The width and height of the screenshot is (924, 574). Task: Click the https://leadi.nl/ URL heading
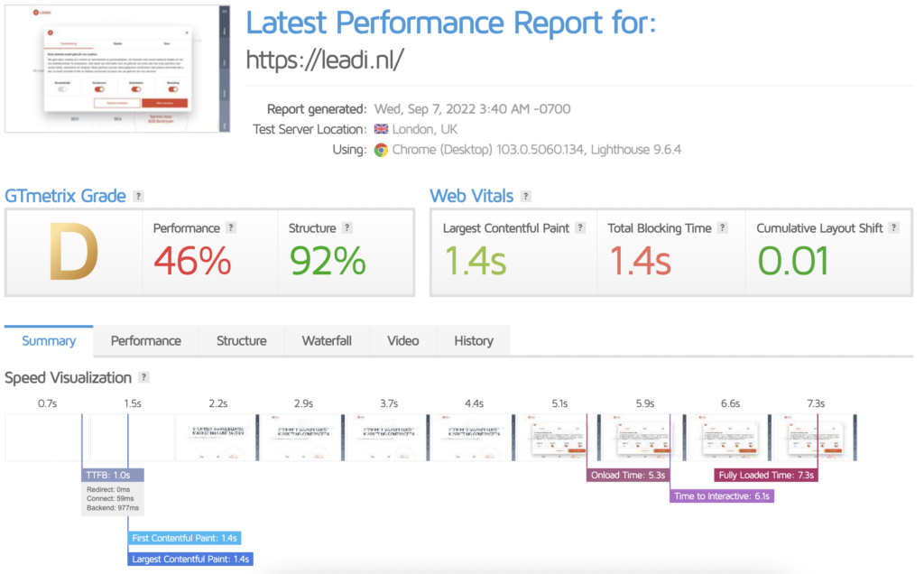325,60
